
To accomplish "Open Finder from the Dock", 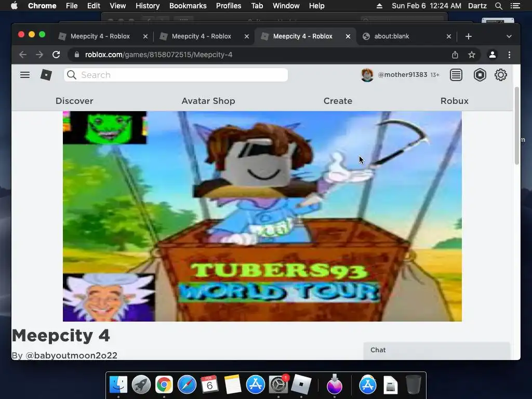I will [x=118, y=384].
